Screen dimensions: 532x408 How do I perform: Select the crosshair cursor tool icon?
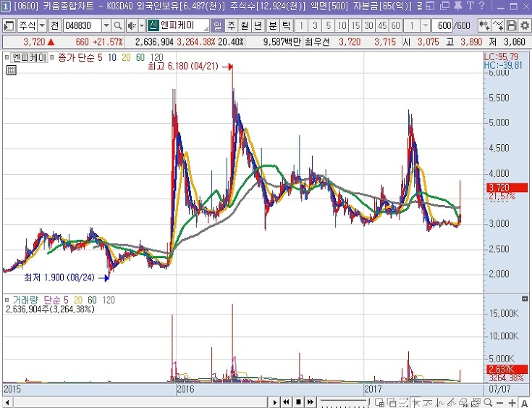(416, 402)
